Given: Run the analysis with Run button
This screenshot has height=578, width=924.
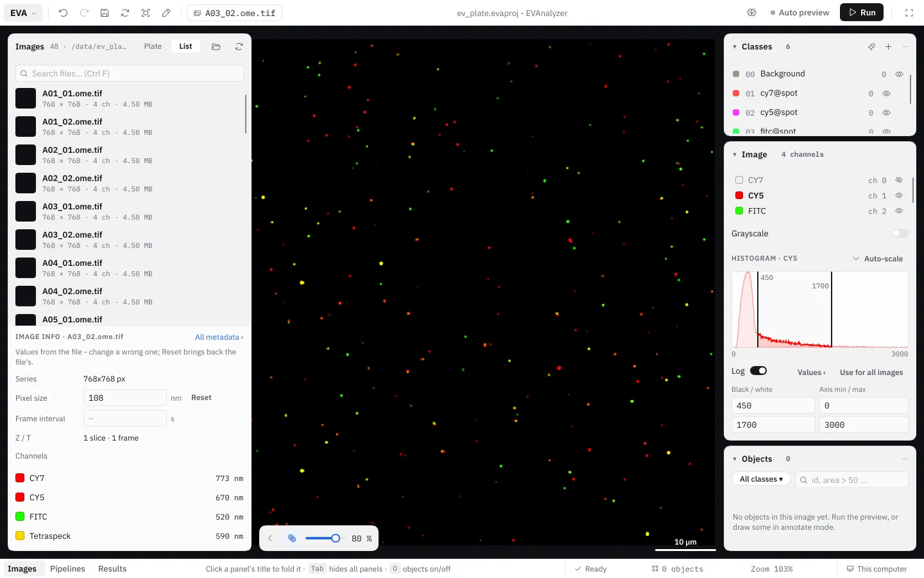Looking at the screenshot, I should (862, 13).
